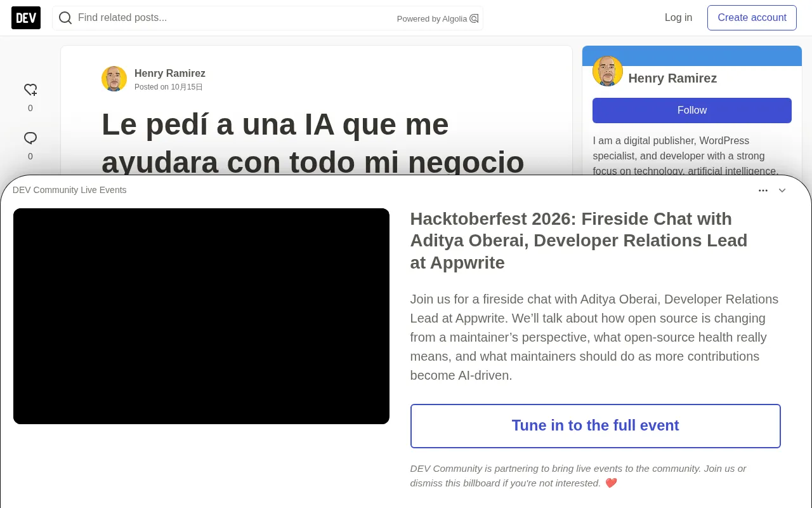Click the event description paragraph

[x=594, y=337]
